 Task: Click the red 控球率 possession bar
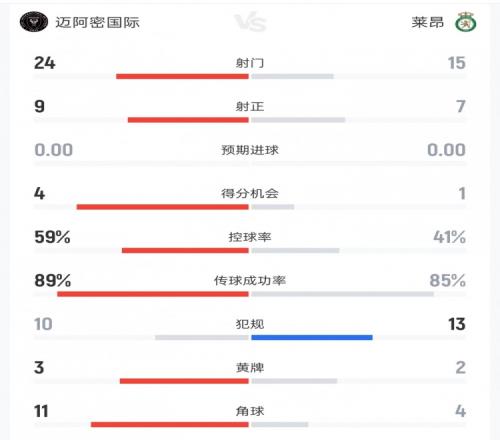point(185,250)
